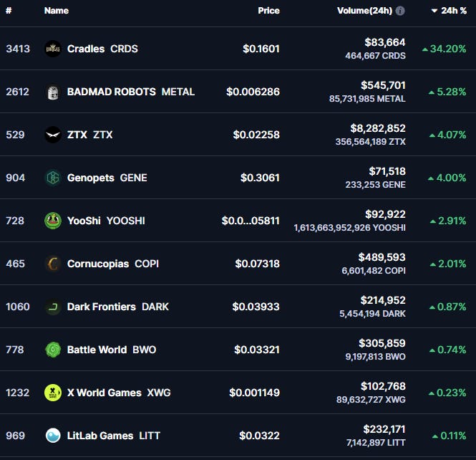Click the X World Games logo icon
The height and width of the screenshot is (460, 476).
(x=53, y=393)
